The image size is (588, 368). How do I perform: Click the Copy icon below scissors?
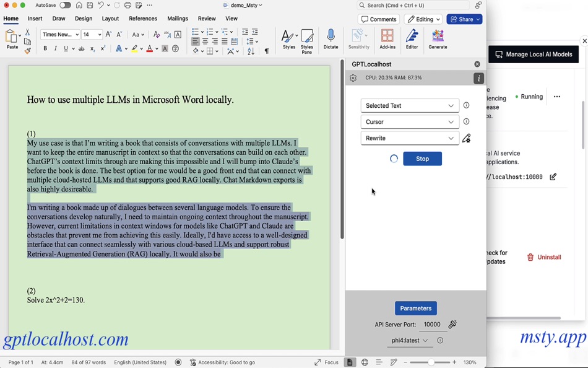tap(27, 42)
